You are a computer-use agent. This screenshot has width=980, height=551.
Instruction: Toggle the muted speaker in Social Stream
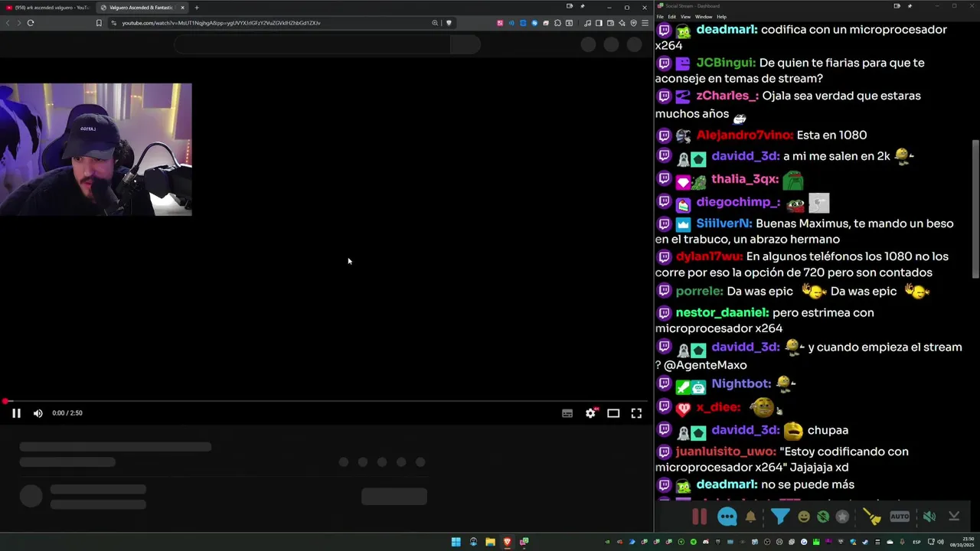929,517
